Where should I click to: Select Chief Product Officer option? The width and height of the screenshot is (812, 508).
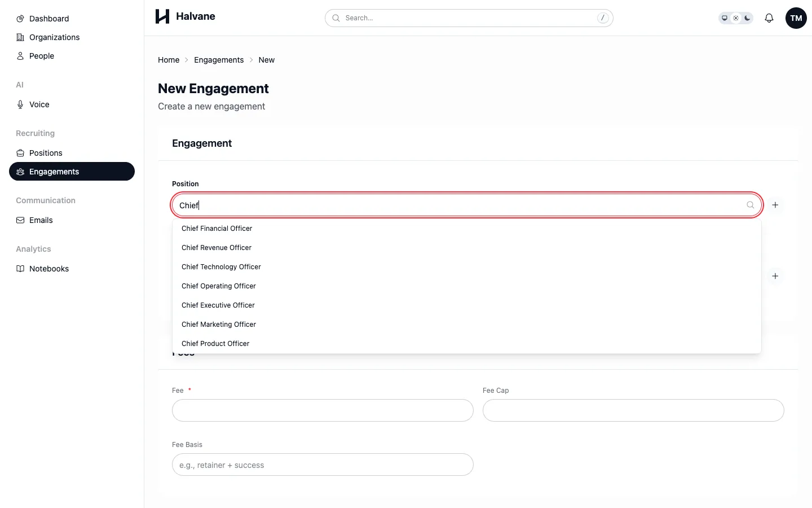point(467,344)
